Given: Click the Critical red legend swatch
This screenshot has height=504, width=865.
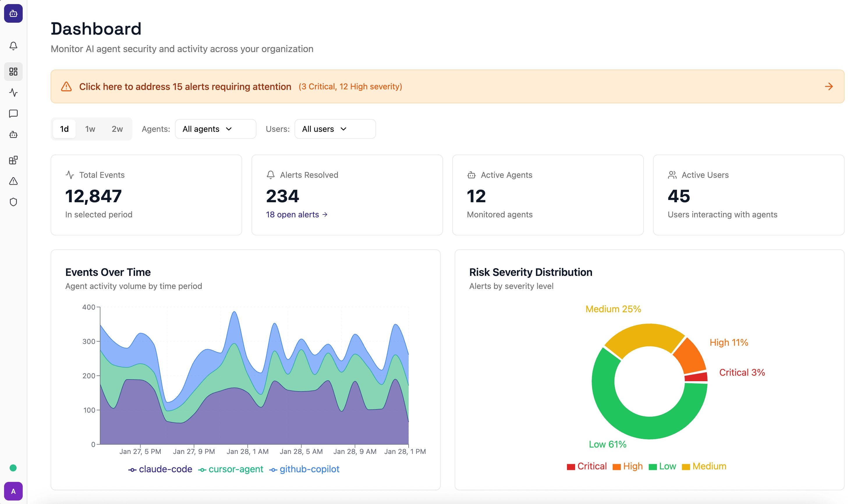Looking at the screenshot, I should [571, 466].
